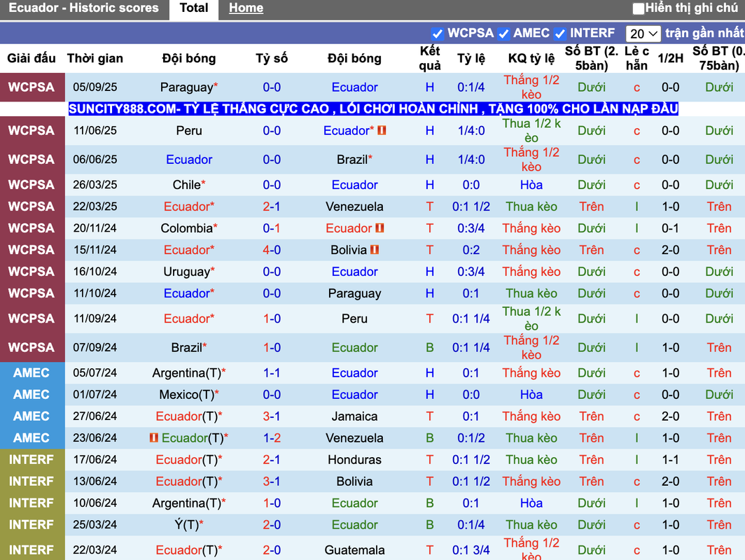Click Guatemala team name on 22/03/24

point(354,550)
